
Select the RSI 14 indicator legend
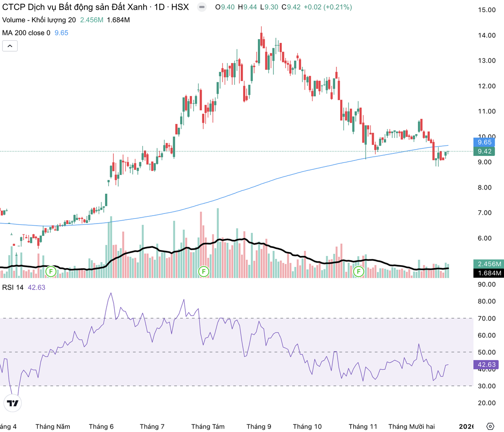(13, 287)
